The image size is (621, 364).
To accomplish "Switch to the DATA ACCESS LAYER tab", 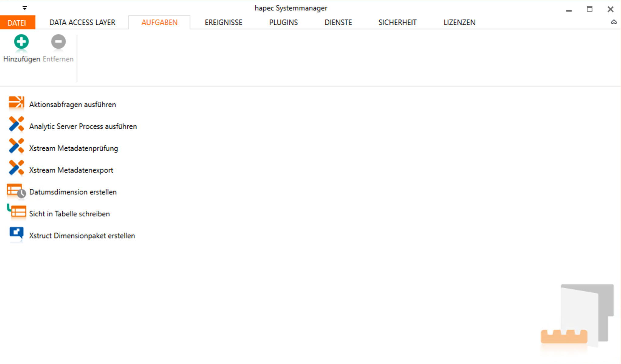I will pyautogui.click(x=82, y=22).
